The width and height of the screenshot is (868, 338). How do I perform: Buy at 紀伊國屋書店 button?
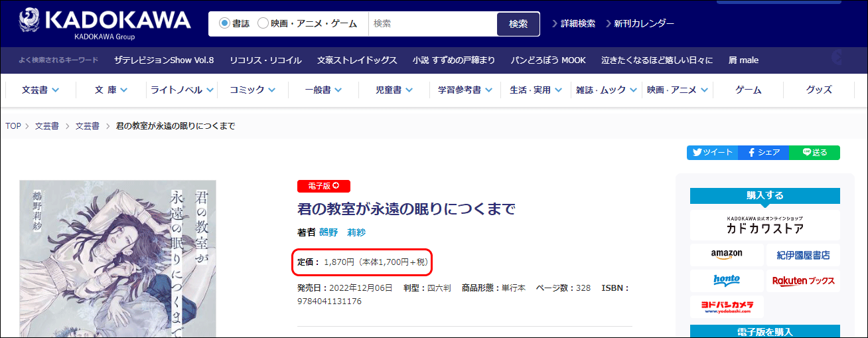[803, 254]
